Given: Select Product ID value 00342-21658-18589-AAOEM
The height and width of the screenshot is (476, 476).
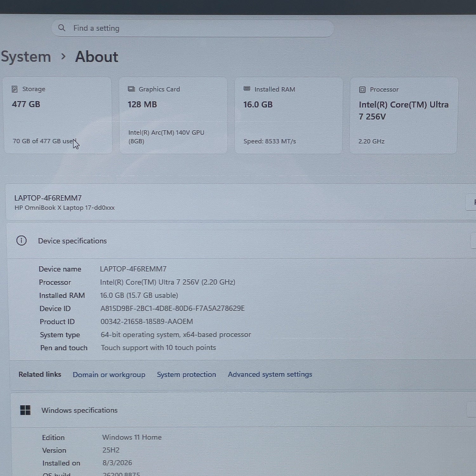Looking at the screenshot, I should point(147,321).
